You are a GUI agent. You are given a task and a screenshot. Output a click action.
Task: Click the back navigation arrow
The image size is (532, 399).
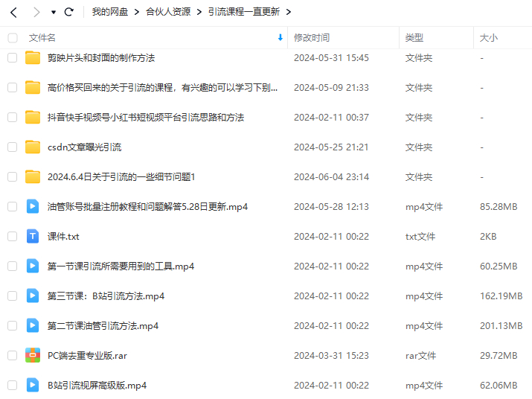(x=13, y=12)
